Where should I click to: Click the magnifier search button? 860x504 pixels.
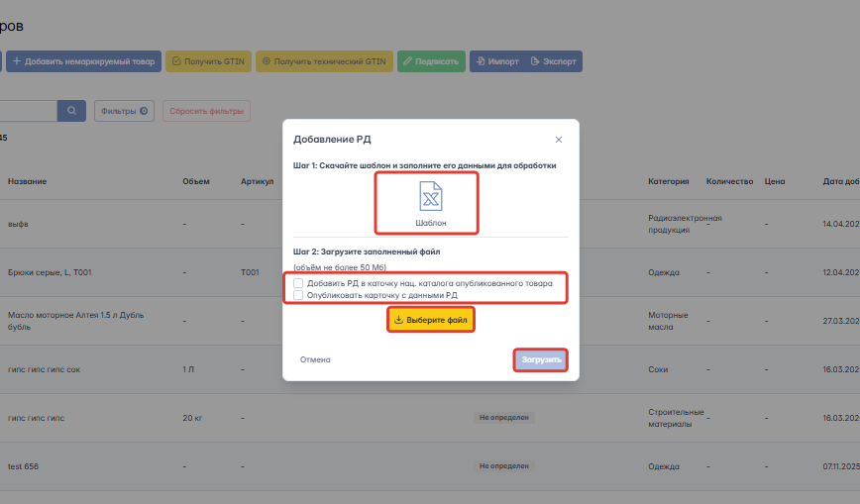[71, 111]
